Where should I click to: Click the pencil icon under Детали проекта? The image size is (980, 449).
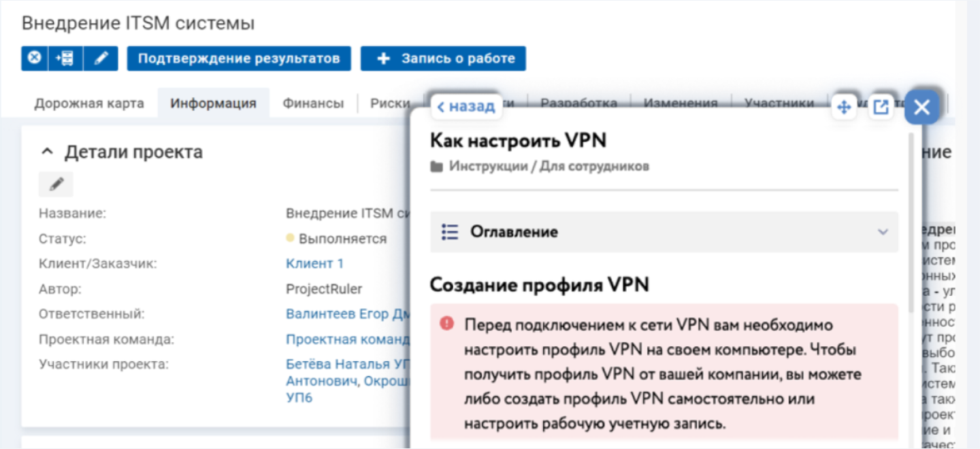pos(56,184)
